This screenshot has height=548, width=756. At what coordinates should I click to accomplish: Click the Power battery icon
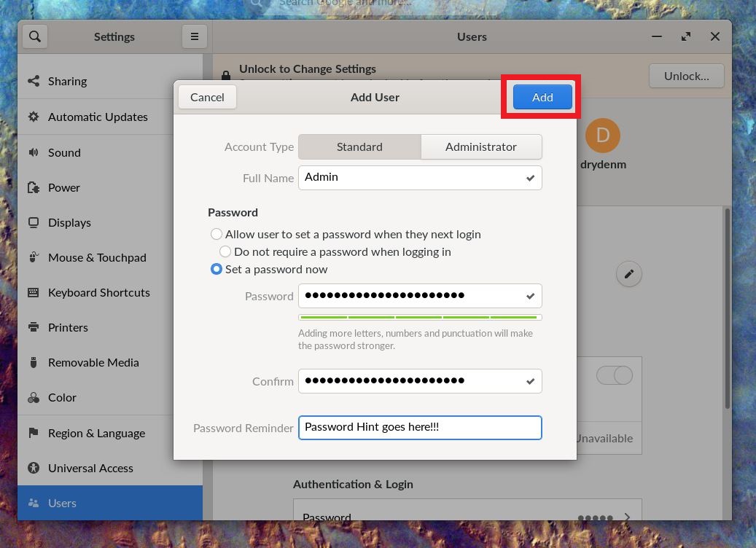[34, 187]
